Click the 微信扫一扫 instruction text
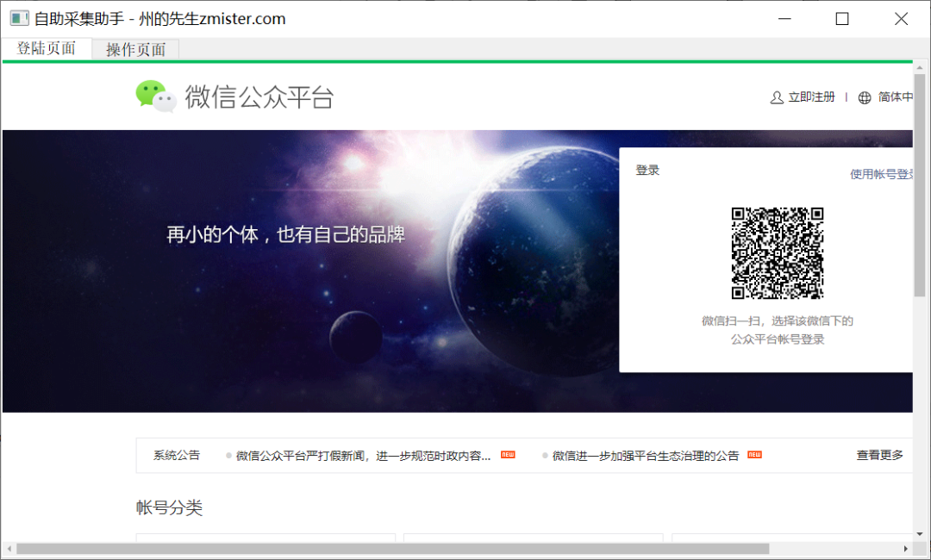This screenshot has height=560, width=931. tap(778, 330)
